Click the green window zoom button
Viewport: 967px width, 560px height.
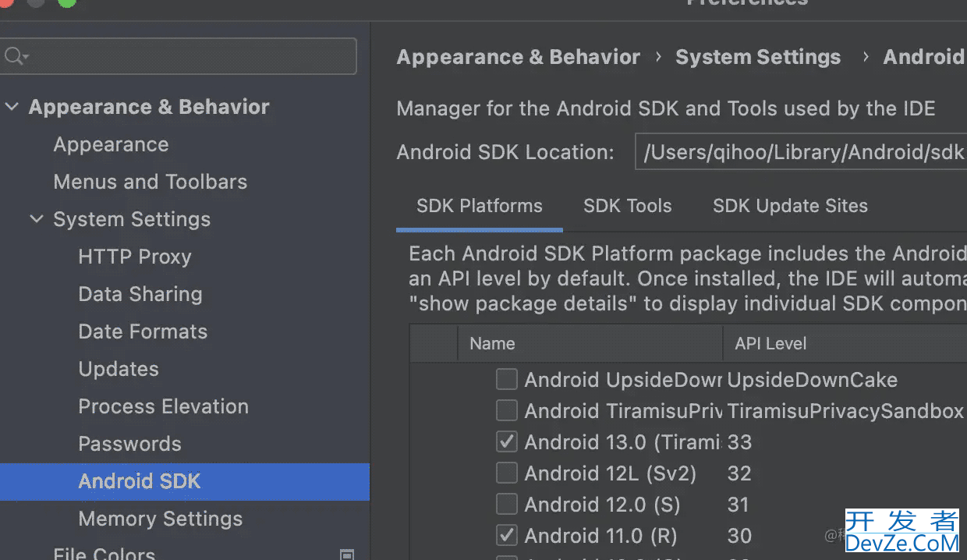click(x=67, y=2)
